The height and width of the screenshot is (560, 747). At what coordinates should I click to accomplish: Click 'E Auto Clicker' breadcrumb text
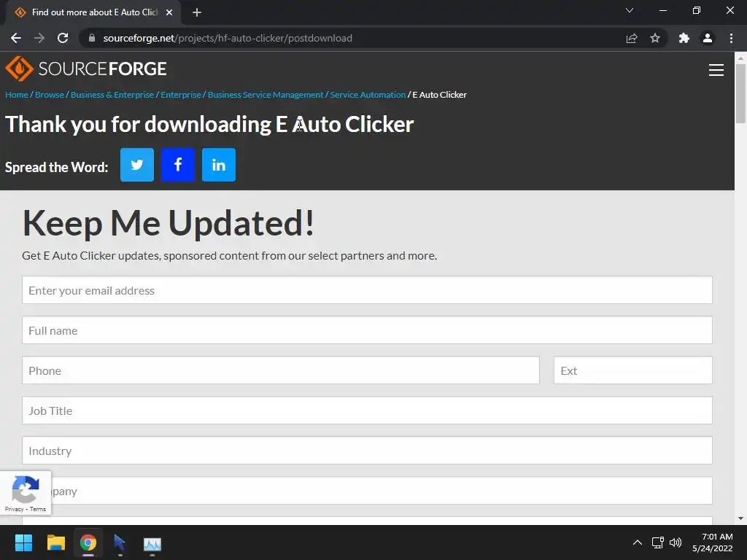pos(439,95)
